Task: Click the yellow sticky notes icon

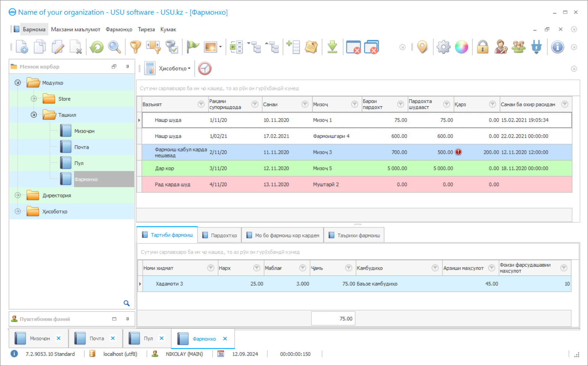Action: tap(311, 47)
